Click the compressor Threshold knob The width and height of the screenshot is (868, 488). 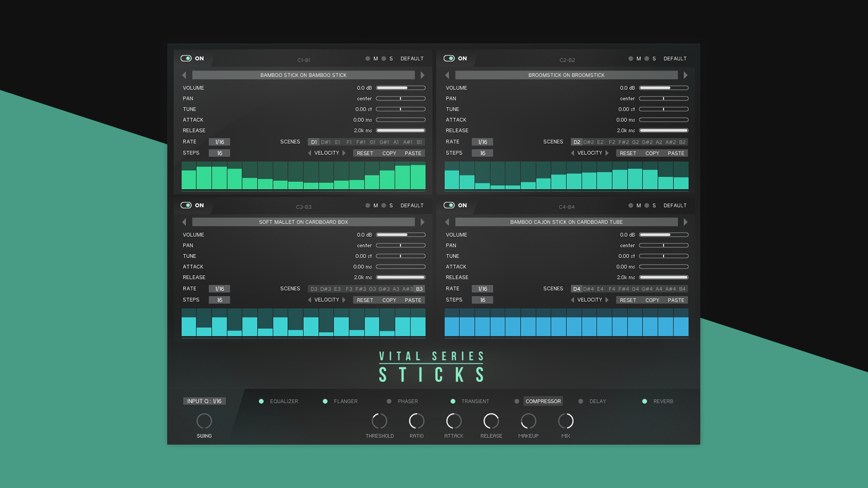(x=379, y=421)
